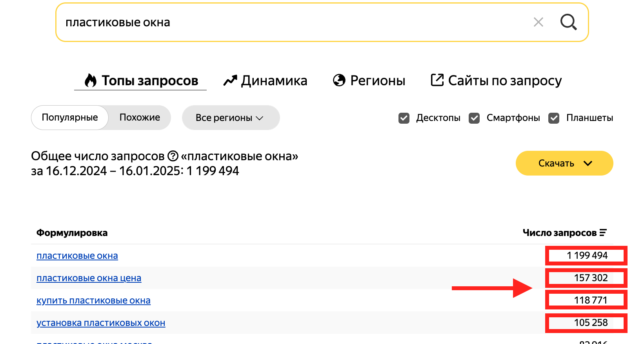Viewport: 644px width, 344px height.
Task: Clear the search field with the X icon
Action: tap(538, 22)
